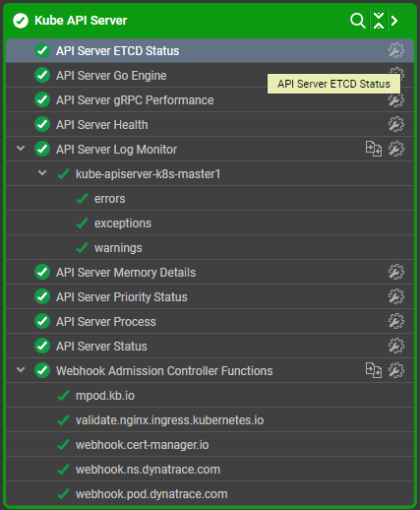Click the Kube API Server layer title
The height and width of the screenshot is (510, 420).
(81, 21)
